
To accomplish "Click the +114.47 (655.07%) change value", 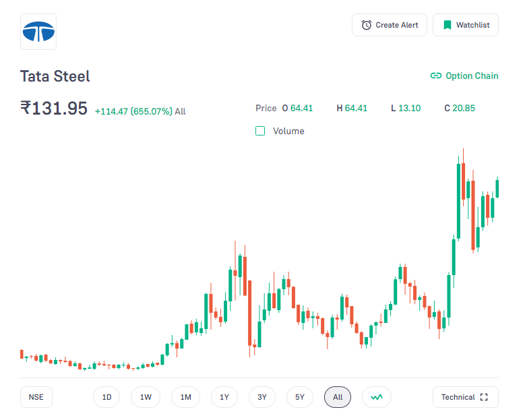I will tap(133, 111).
